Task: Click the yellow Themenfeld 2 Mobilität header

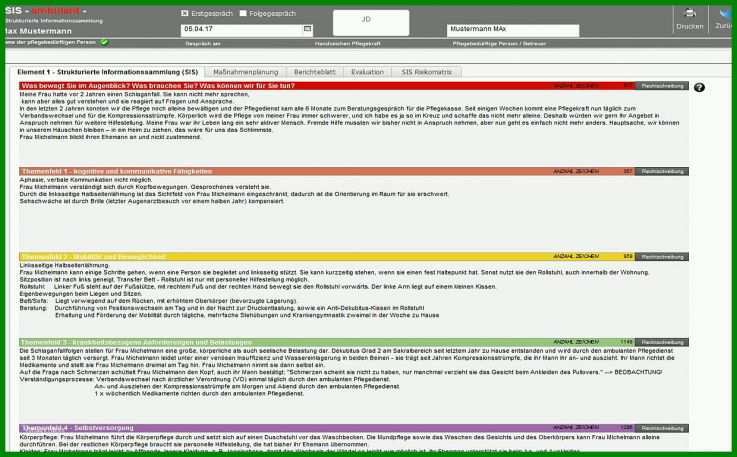Action: click(x=327, y=257)
